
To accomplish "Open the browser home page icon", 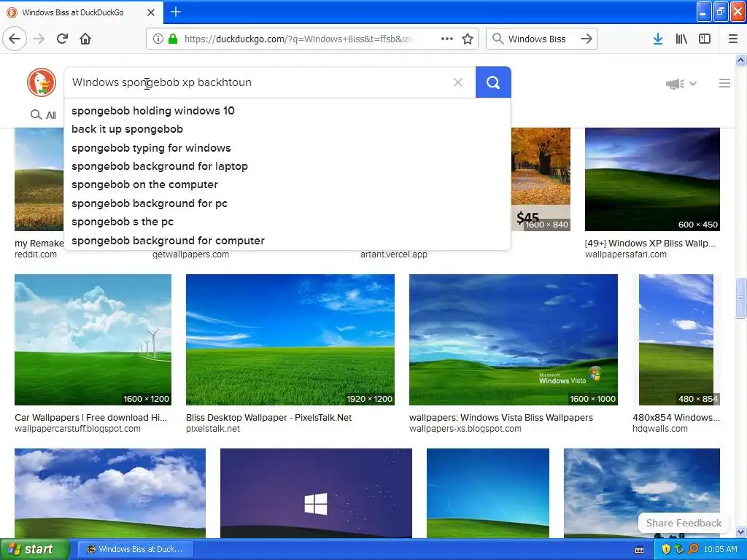I will point(85,39).
